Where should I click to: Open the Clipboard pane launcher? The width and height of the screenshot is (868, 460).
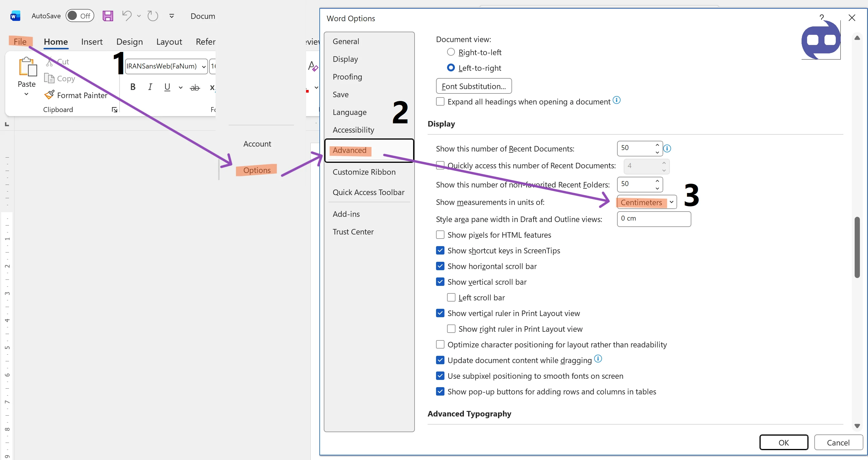(x=115, y=110)
